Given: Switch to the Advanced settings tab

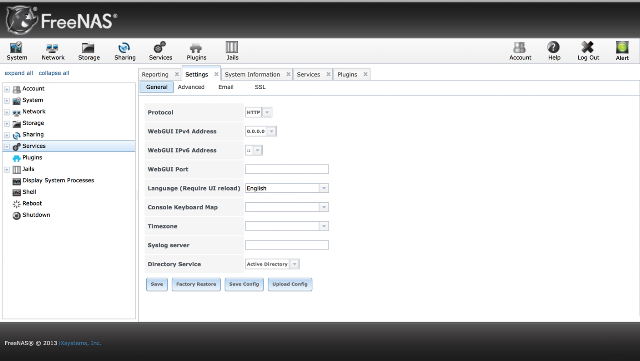Looking at the screenshot, I should click(191, 87).
